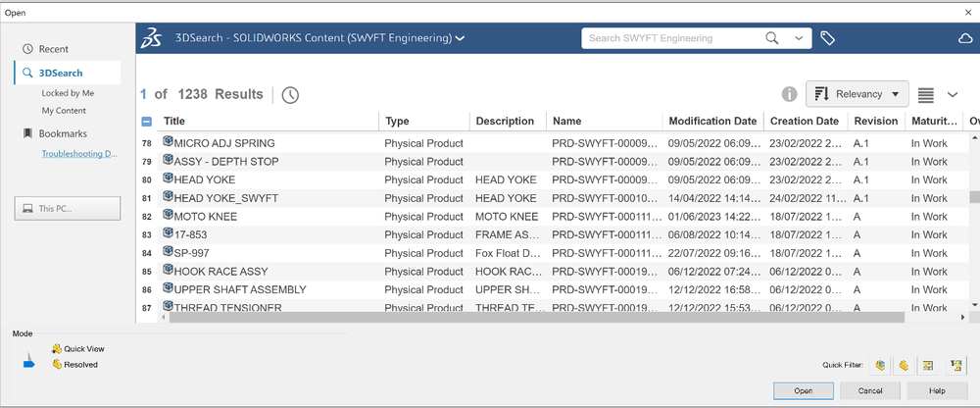Click 1238 Results count text

(x=220, y=94)
